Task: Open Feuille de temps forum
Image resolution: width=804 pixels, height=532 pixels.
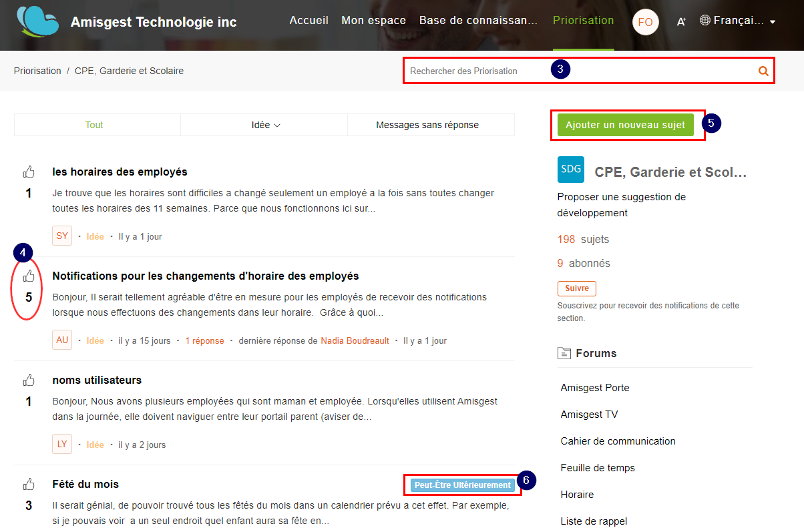Action: coord(598,468)
